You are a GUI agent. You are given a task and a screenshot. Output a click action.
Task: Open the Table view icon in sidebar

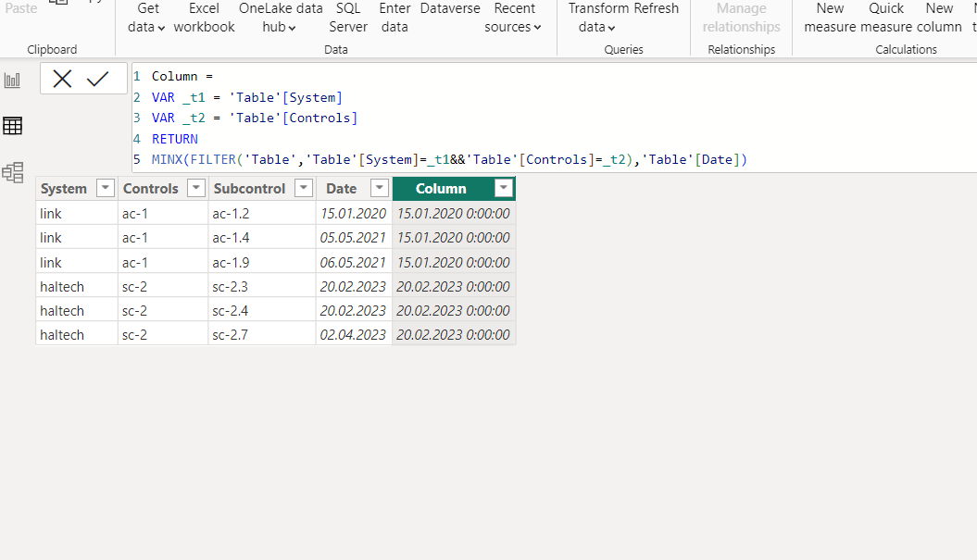click(12, 126)
